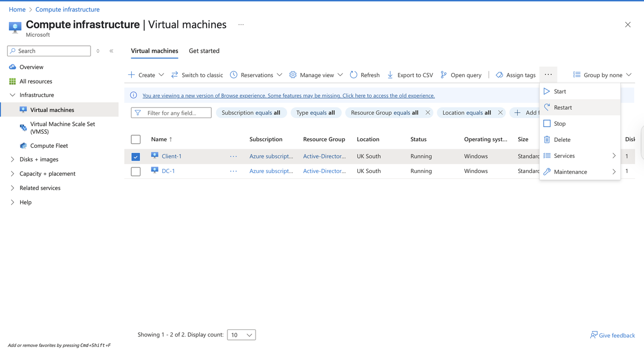
Task: Toggle the select-all checkbox in header
Action: 136,139
